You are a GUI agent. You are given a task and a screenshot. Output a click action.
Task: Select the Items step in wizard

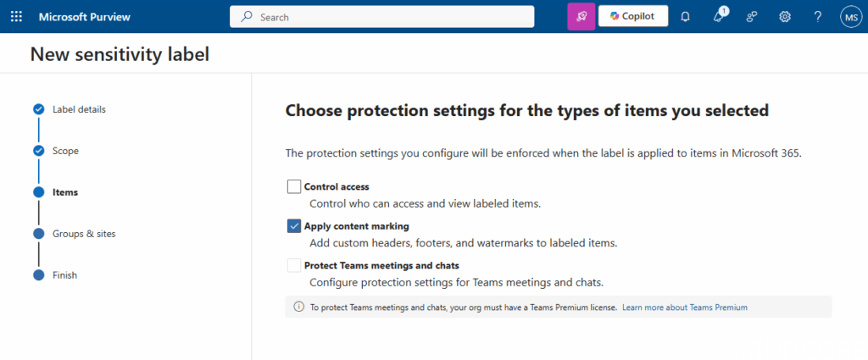pyautogui.click(x=64, y=192)
